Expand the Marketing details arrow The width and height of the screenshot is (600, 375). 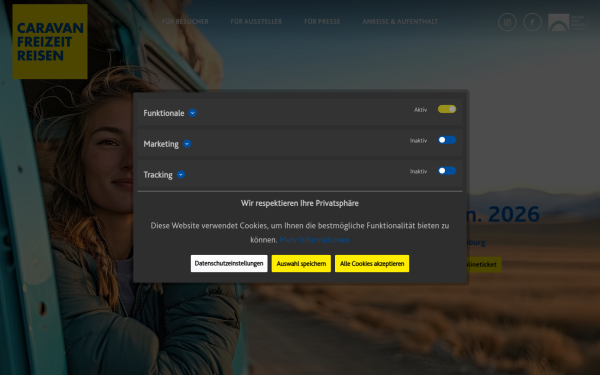pos(187,144)
